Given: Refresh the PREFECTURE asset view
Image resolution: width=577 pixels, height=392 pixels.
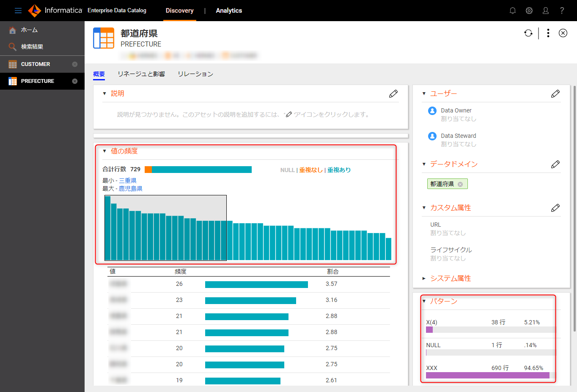Looking at the screenshot, I should click(528, 33).
